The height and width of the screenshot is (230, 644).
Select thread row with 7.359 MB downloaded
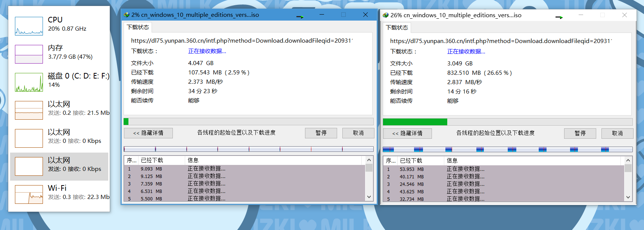245,184
